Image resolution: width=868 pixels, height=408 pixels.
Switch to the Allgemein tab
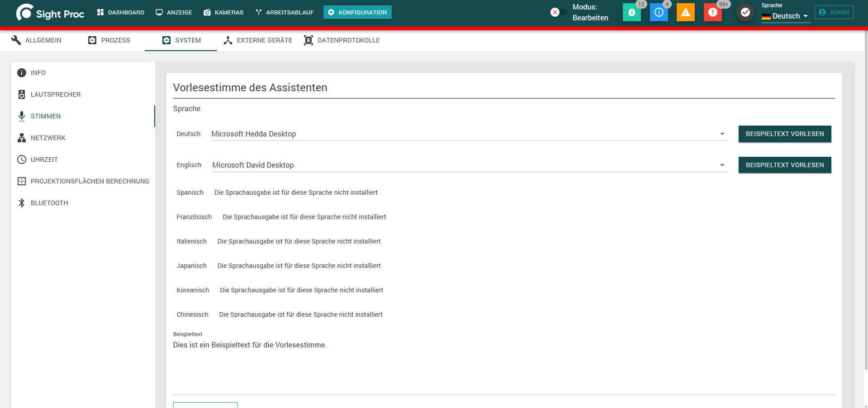[x=36, y=40]
